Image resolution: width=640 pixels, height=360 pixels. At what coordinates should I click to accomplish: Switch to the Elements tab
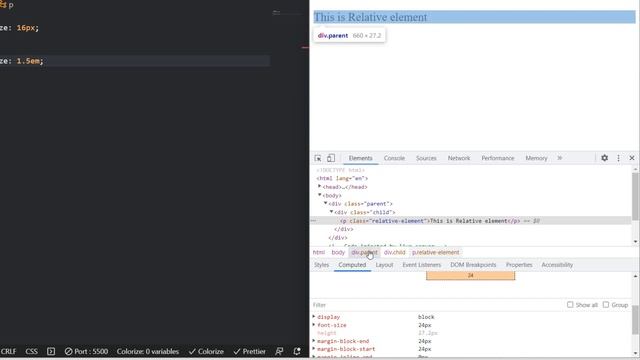(360, 158)
